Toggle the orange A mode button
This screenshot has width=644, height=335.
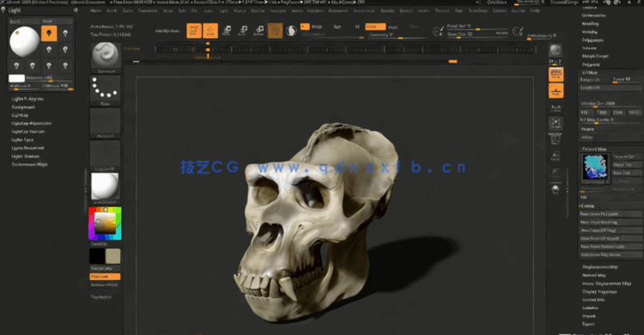[x=304, y=27]
